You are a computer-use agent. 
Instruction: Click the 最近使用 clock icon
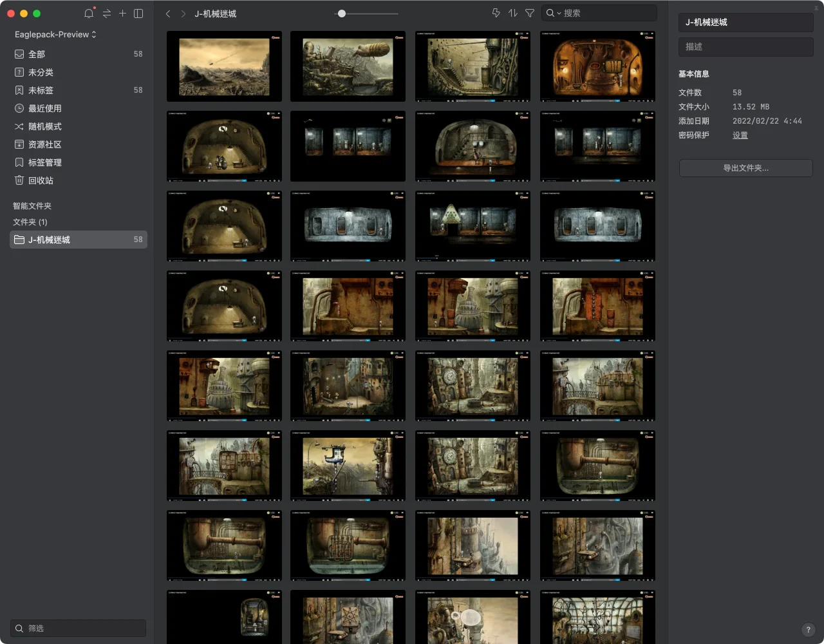tap(19, 108)
